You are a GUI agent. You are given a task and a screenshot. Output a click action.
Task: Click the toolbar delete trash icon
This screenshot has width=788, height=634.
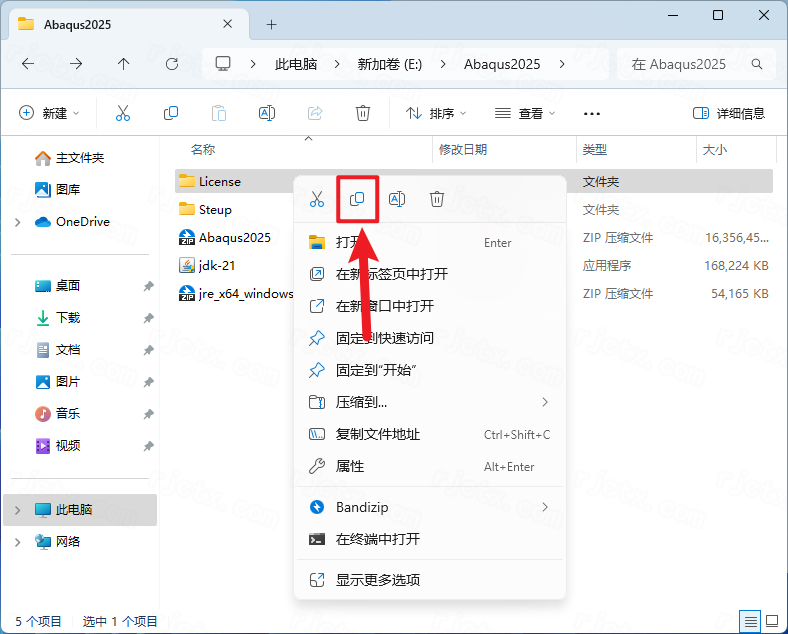[x=363, y=113]
